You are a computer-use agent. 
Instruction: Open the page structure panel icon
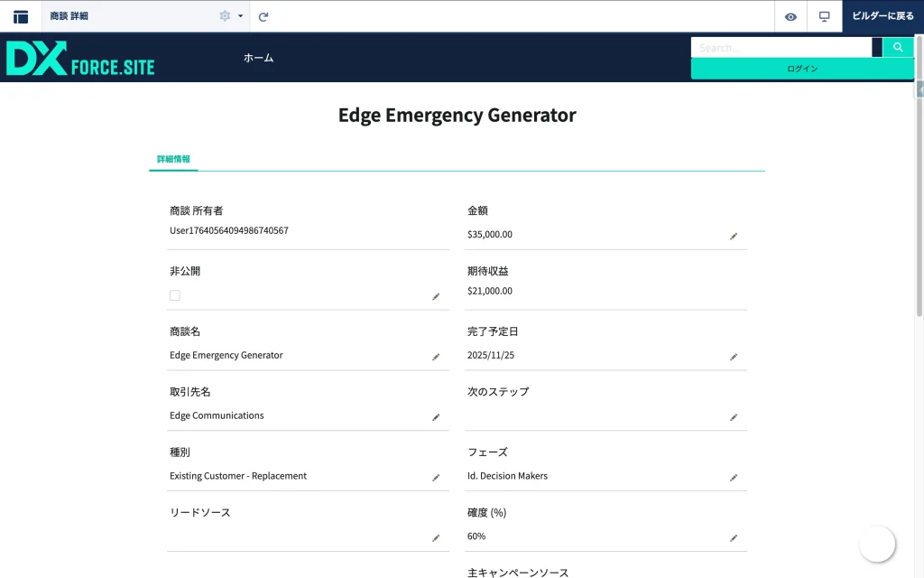(x=20, y=16)
